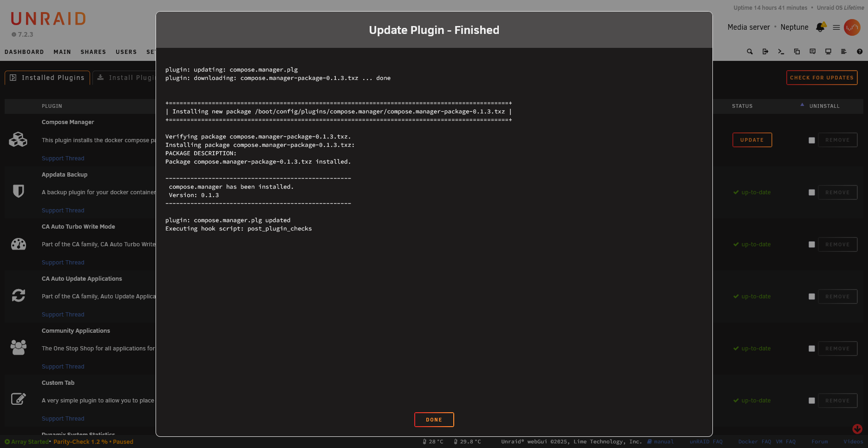Open the web terminal icon
This screenshot has width=868, height=448.
click(781, 51)
